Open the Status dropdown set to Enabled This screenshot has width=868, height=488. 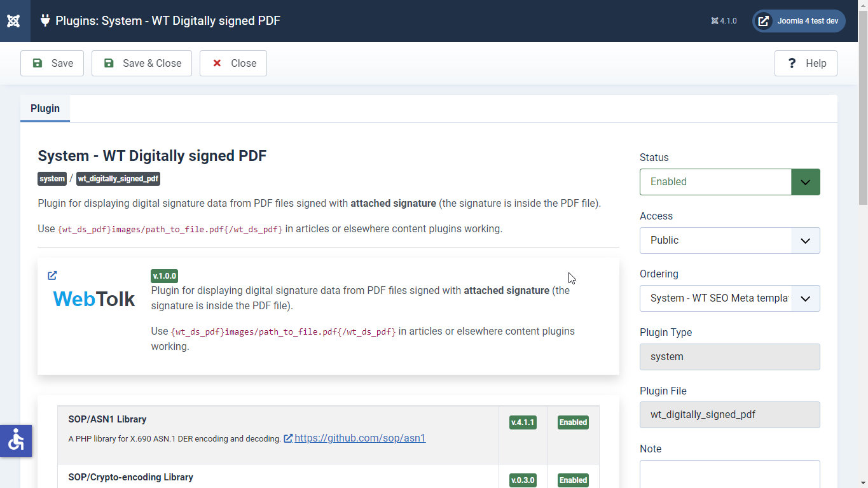tap(729, 182)
